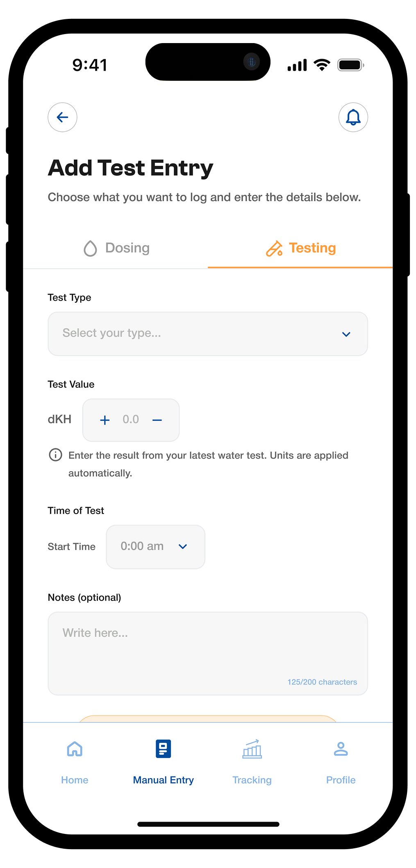Go to Home label in bottom navigation
This screenshot has width=416, height=868.
(x=75, y=780)
